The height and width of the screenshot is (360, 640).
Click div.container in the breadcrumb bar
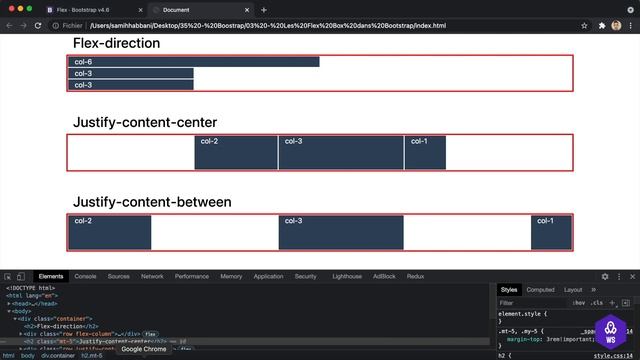coord(58,356)
